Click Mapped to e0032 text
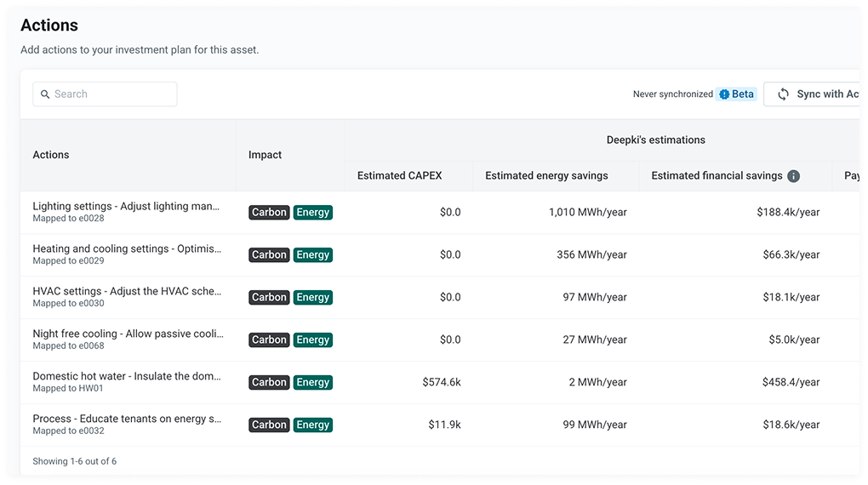868x485 pixels. pos(69,431)
